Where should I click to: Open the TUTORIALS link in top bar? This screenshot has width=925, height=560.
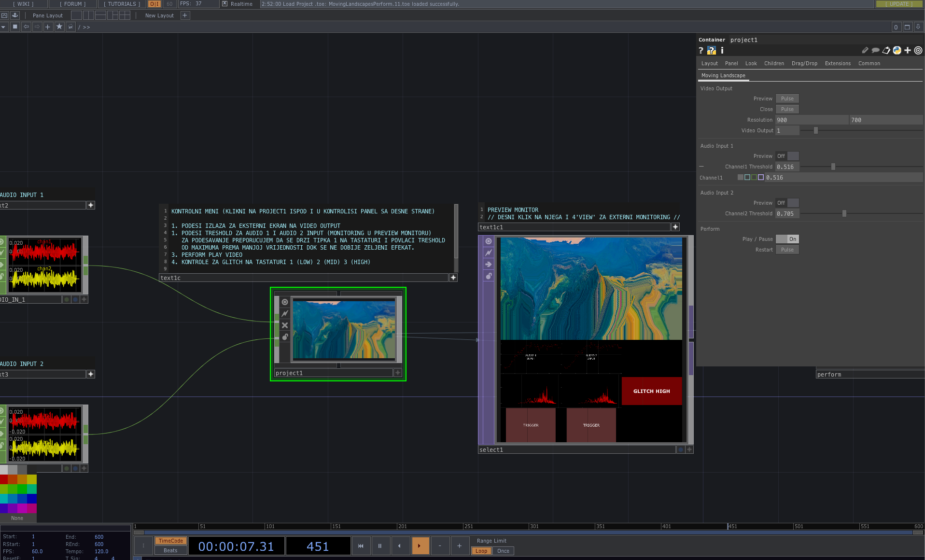[x=122, y=4]
